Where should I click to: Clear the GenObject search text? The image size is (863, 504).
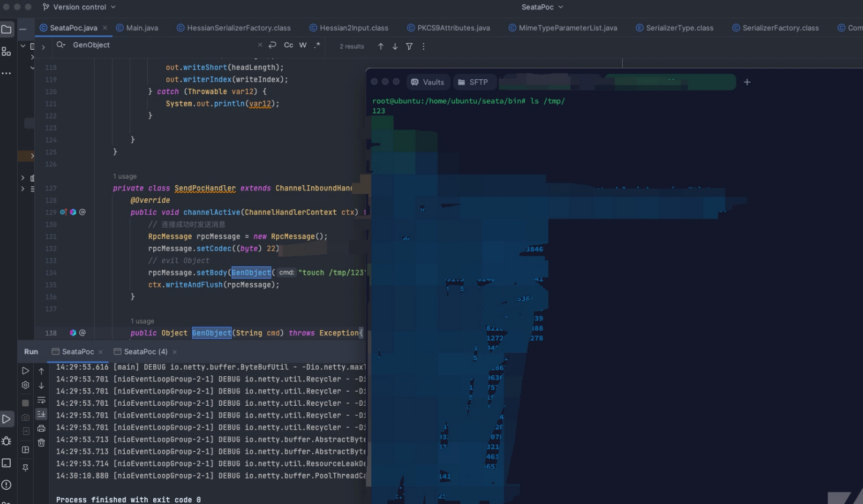pos(260,45)
